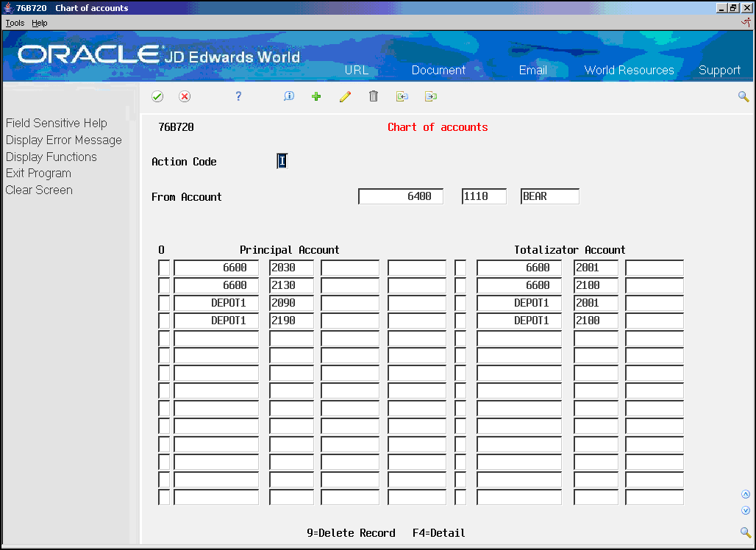The width and height of the screenshot is (756, 550).
Task: Click the magnifier icon at toolbar right
Action: pyautogui.click(x=743, y=96)
